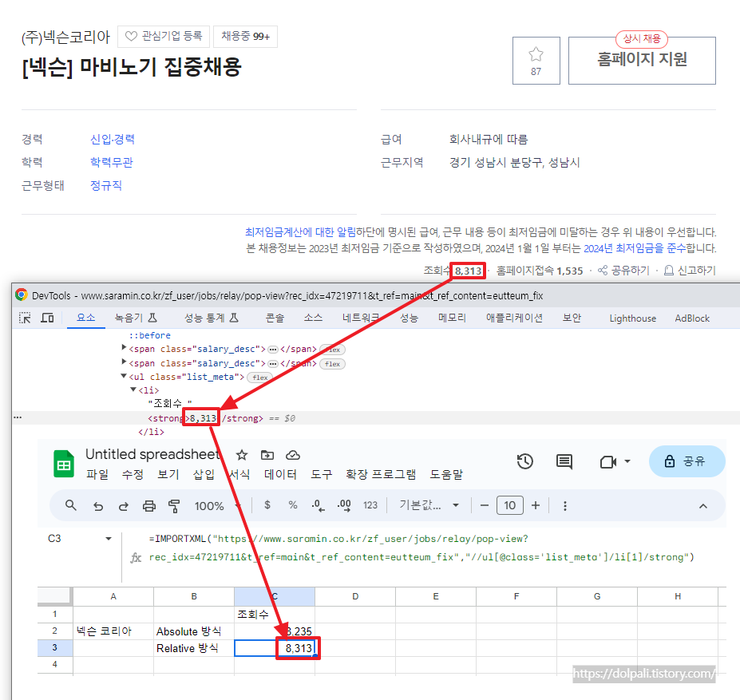Image resolution: width=740 pixels, height=700 pixels.
Task: Star the Untitled spreadsheet
Action: [x=242, y=454]
